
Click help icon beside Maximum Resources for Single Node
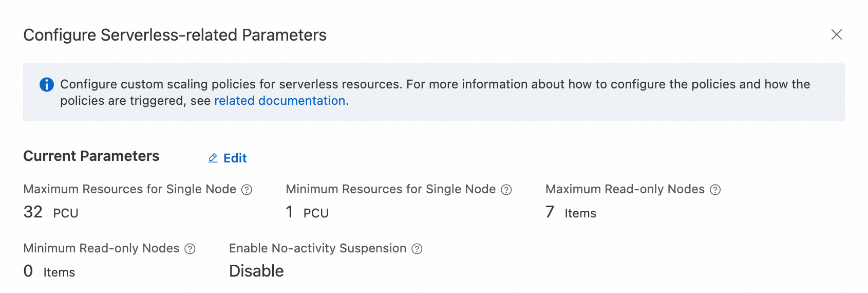tap(247, 190)
